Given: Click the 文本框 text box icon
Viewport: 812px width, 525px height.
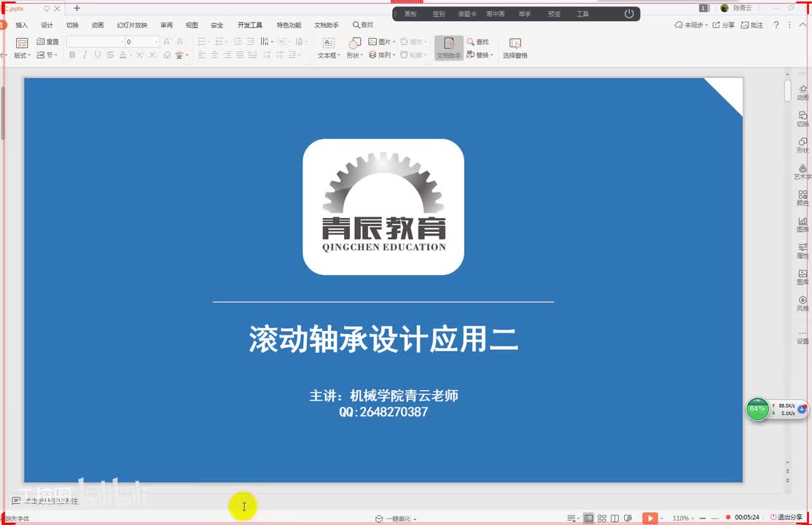Looking at the screenshot, I should click(328, 43).
